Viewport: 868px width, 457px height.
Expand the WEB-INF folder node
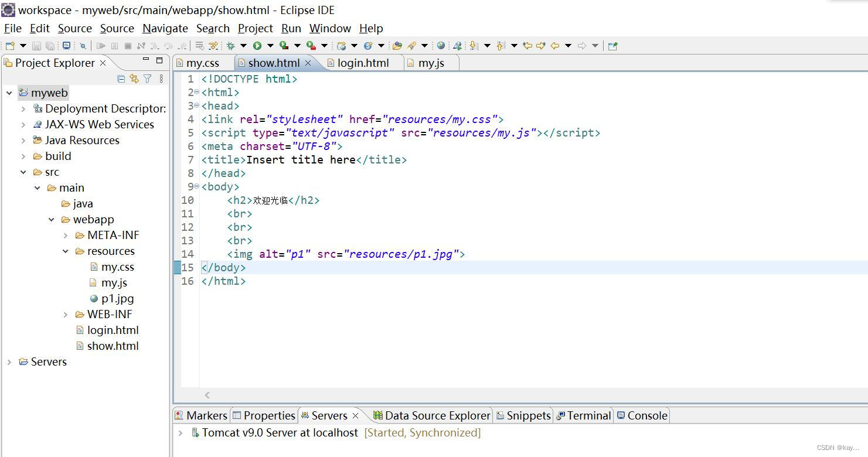point(66,314)
